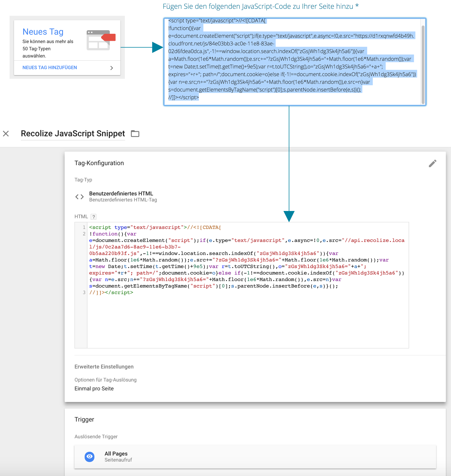Click the Seitenaufruf subtitle under All Pages
Viewport: 451px width, 476px height.
118,460
